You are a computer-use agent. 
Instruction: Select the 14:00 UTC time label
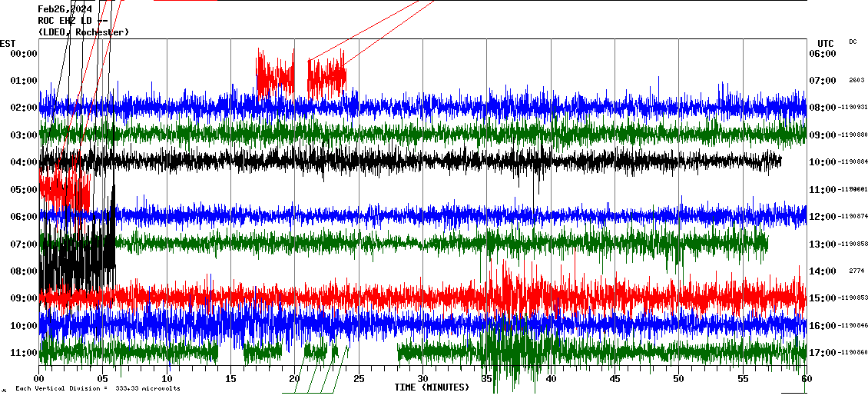coord(822,271)
